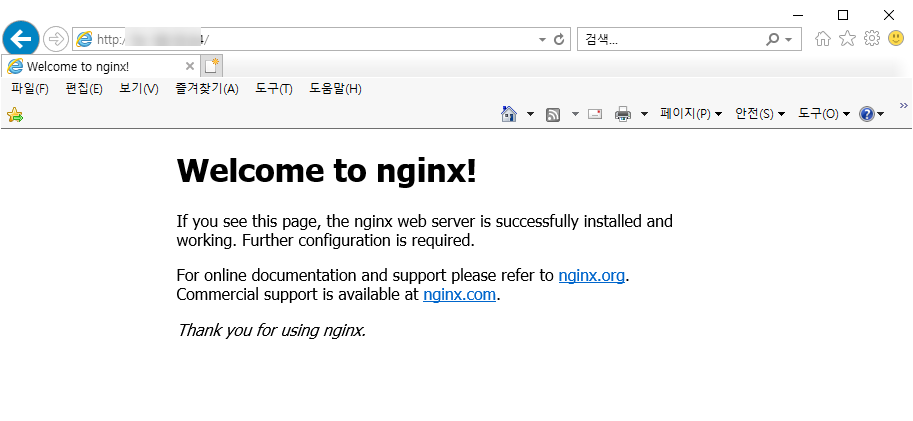Close the browser window
913x421 pixels.
[x=889, y=15]
